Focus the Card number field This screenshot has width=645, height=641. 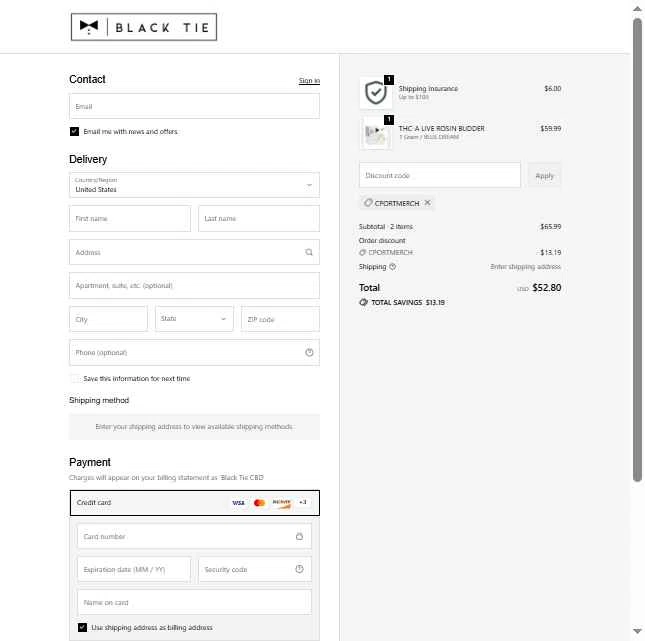pyautogui.click(x=194, y=536)
